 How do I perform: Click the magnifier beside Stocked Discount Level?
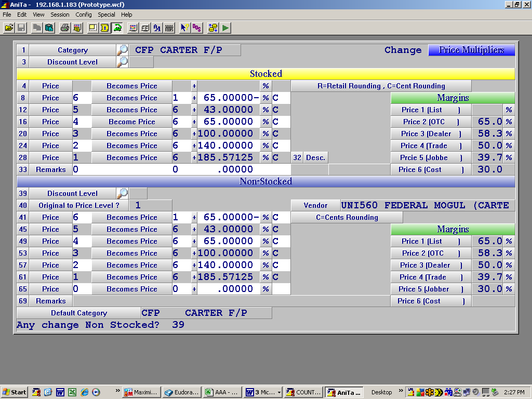coord(122,62)
